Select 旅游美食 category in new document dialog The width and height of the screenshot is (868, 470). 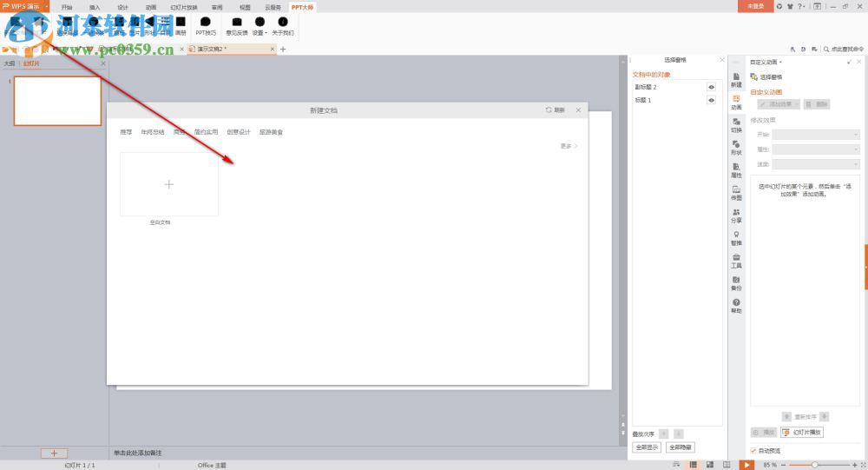[271, 132]
